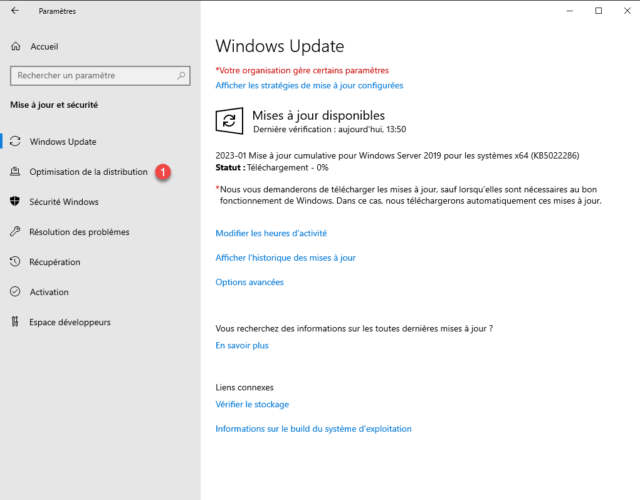Viewport: 640px width, 500px height.
Task: Click the large update refresh icon
Action: point(229,121)
